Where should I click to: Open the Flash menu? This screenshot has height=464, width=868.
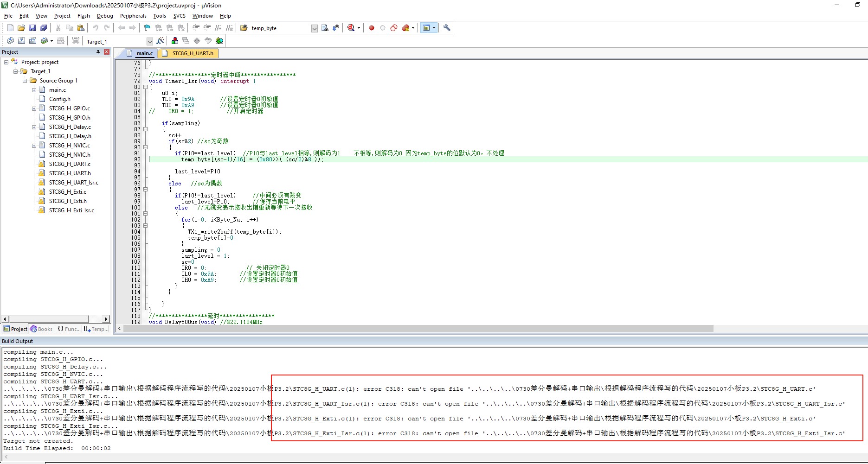[84, 16]
